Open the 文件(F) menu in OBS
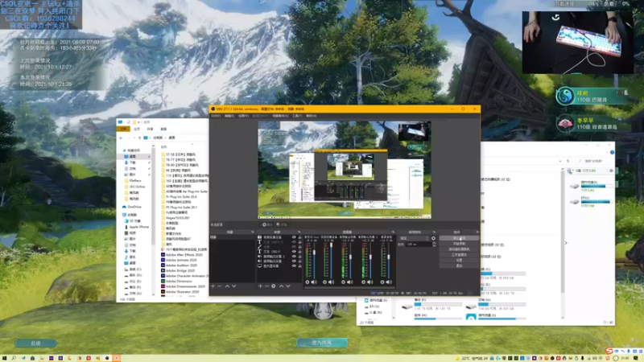 (216, 116)
